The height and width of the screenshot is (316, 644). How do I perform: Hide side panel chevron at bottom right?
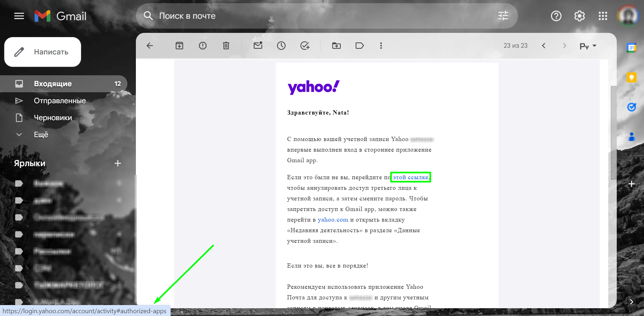[632, 302]
